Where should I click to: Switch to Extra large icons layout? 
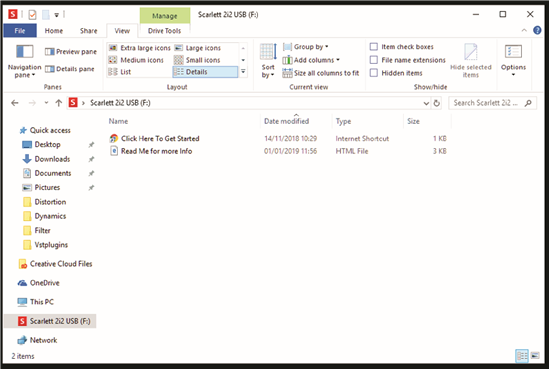(139, 48)
